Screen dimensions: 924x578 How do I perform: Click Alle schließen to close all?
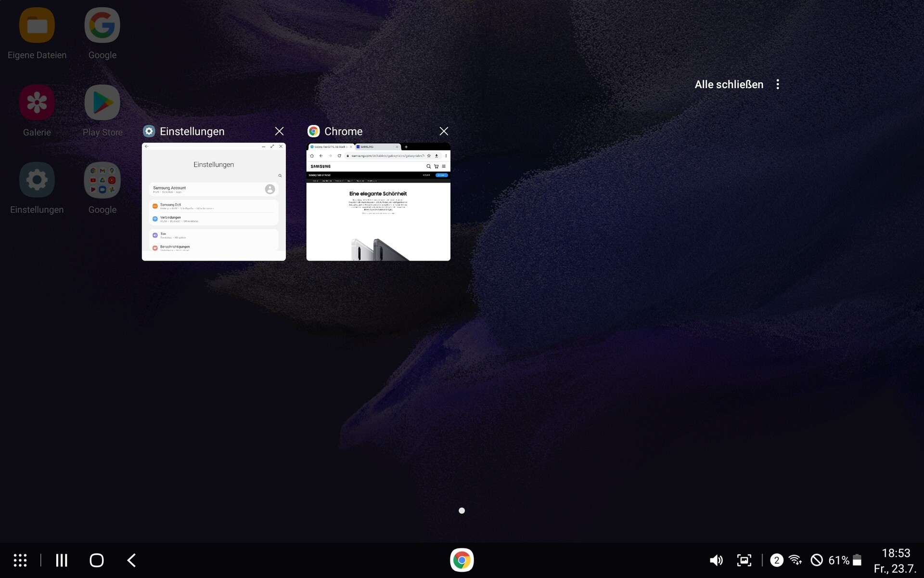[x=729, y=84]
